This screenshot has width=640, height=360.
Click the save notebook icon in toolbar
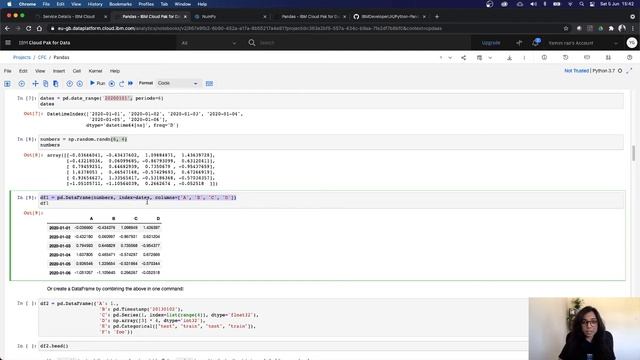(x=7, y=83)
